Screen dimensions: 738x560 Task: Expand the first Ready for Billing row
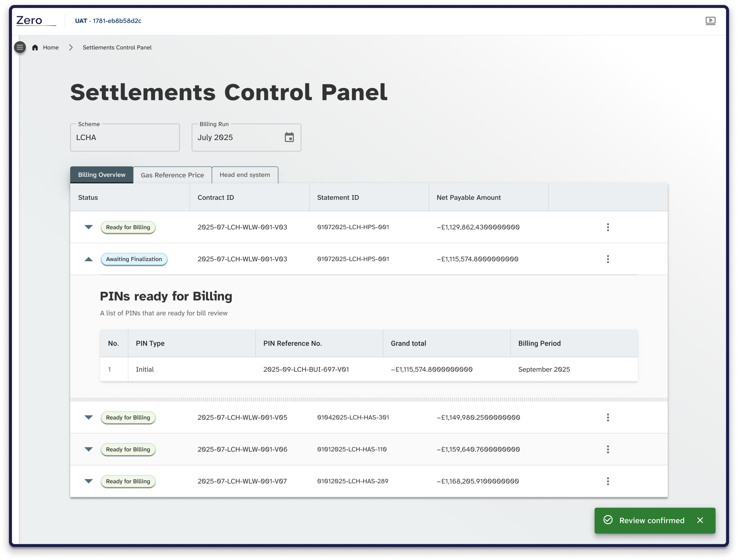(89, 227)
